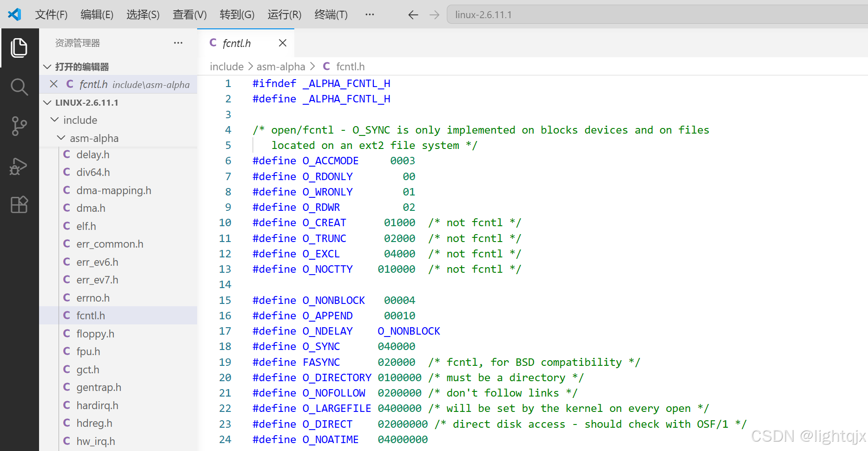The height and width of the screenshot is (451, 868).
Task: Click the O_ACCMODE define on line 6
Action: [331, 161]
